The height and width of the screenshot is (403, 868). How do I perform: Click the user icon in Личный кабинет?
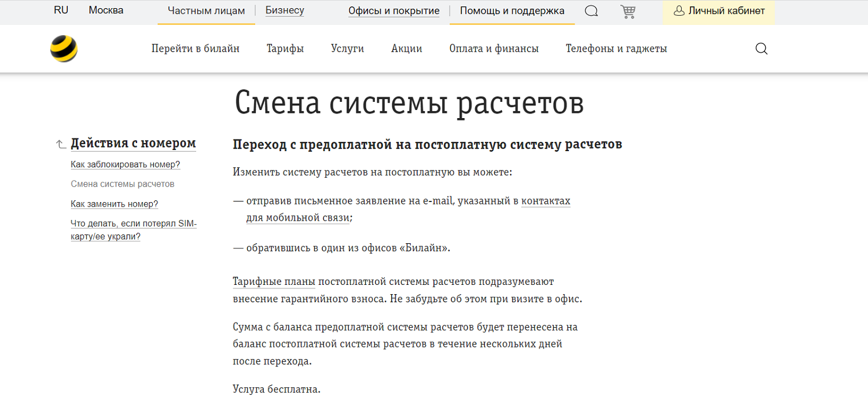(679, 11)
